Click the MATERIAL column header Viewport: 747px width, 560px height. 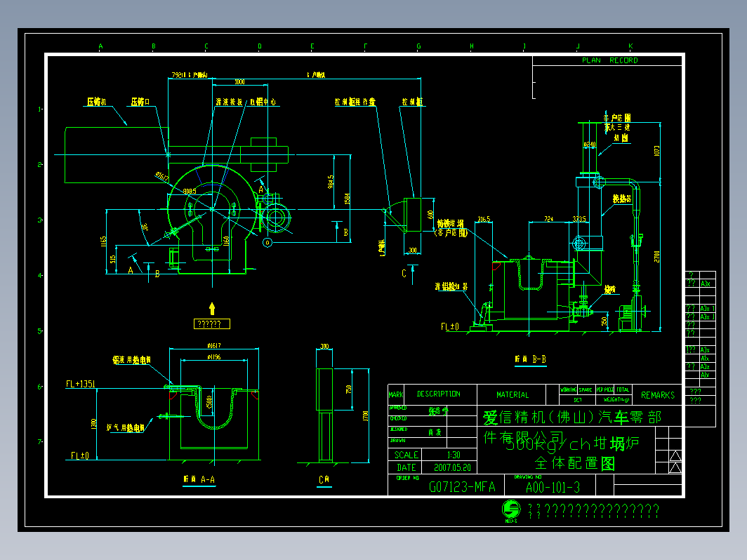click(513, 395)
